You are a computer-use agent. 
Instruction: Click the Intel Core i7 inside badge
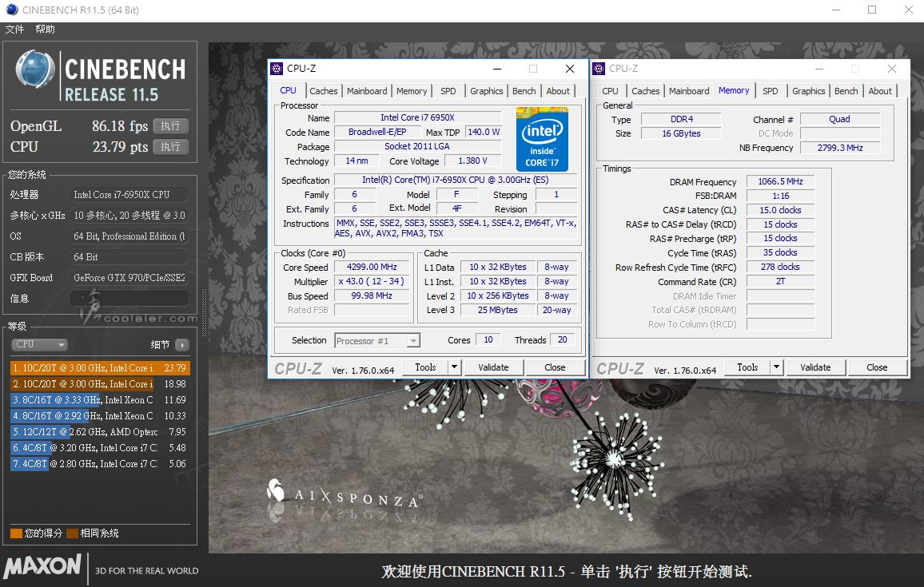[x=542, y=139]
